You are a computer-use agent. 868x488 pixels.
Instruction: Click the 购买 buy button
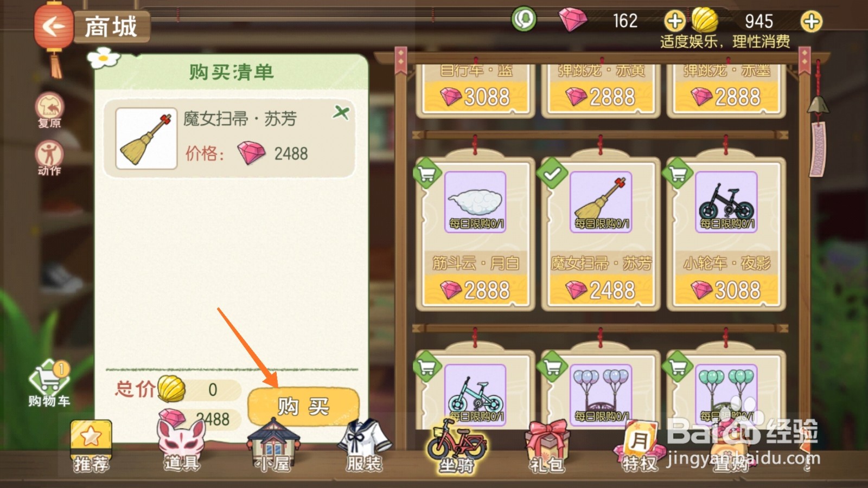click(303, 406)
